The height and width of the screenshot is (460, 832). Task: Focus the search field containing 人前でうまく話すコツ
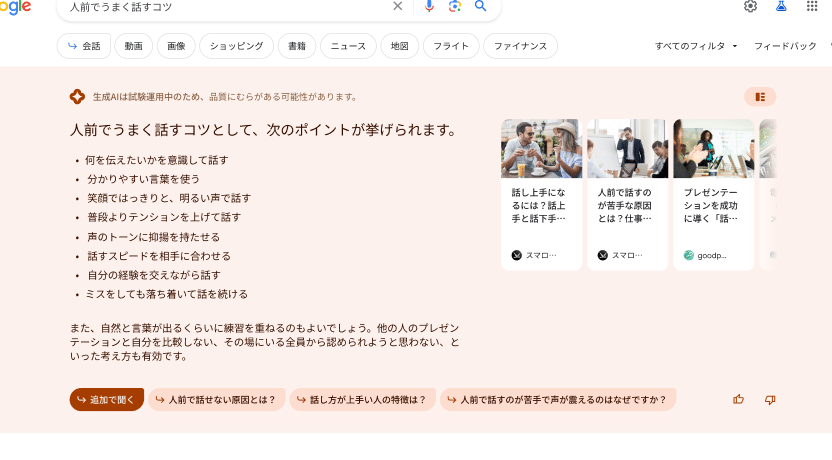(220, 7)
